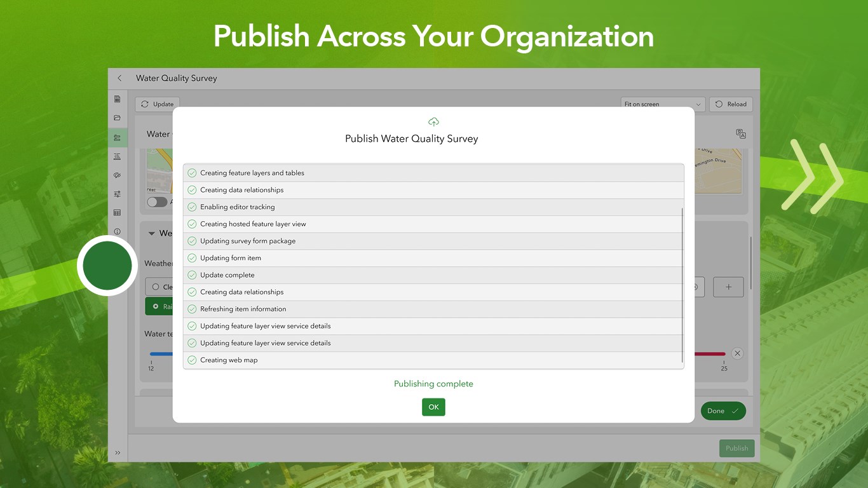Open the Settings sliders icon in sidebar
Screen dimensions: 868x488
click(x=118, y=194)
